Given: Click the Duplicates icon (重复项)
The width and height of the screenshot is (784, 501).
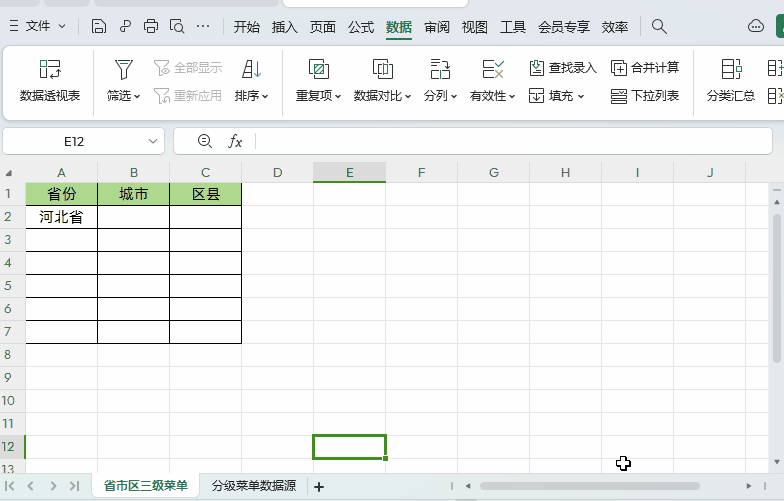Looking at the screenshot, I should 318,70.
